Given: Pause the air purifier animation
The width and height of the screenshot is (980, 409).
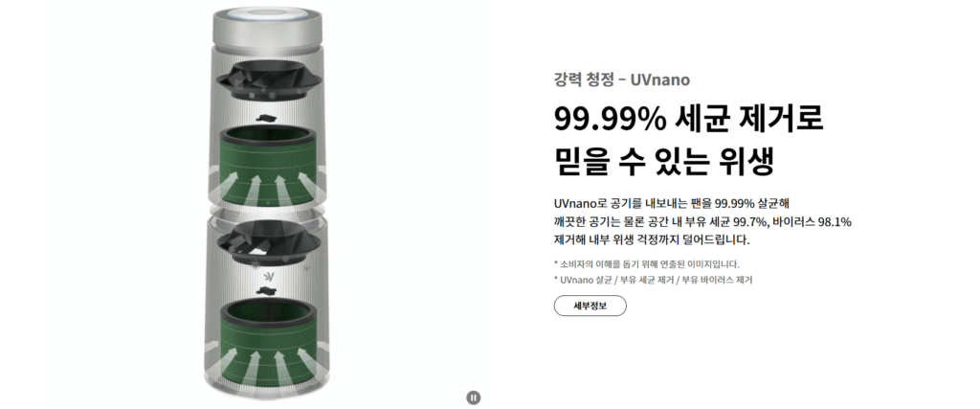Looking at the screenshot, I should click(474, 398).
